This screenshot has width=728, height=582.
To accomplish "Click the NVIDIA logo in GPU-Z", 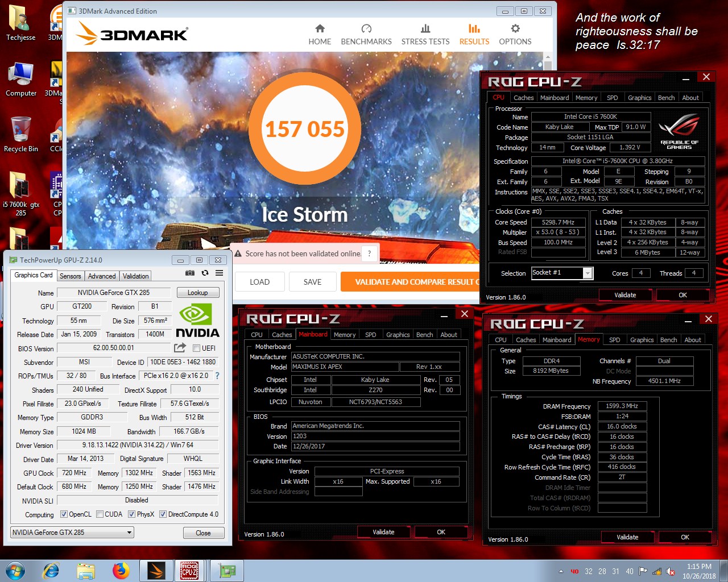I will click(197, 321).
